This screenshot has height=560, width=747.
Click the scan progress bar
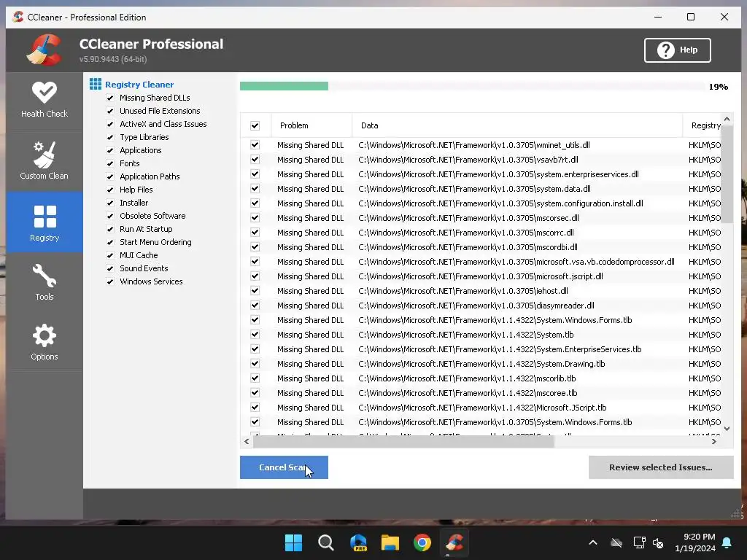click(x=472, y=86)
